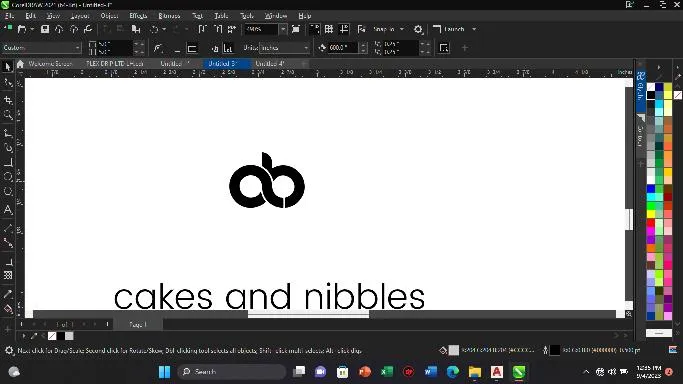The width and height of the screenshot is (683, 384).
Task: Open the Bitmaps menu
Action: tap(169, 16)
